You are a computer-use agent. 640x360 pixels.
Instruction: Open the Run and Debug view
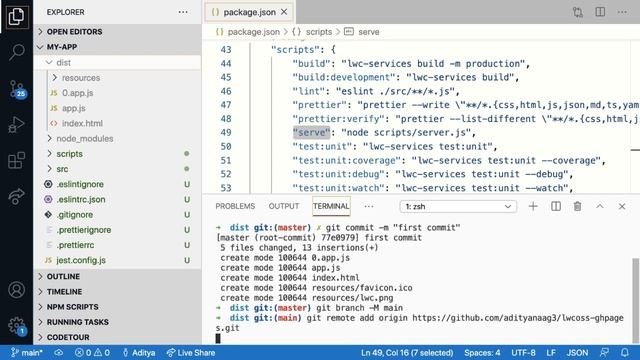click(x=16, y=124)
